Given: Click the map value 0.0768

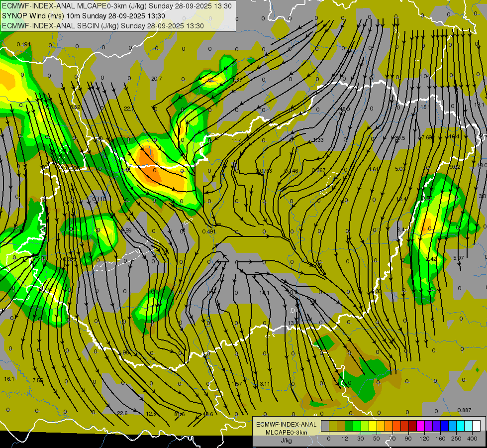Looking at the screenshot, I should coord(264,171).
